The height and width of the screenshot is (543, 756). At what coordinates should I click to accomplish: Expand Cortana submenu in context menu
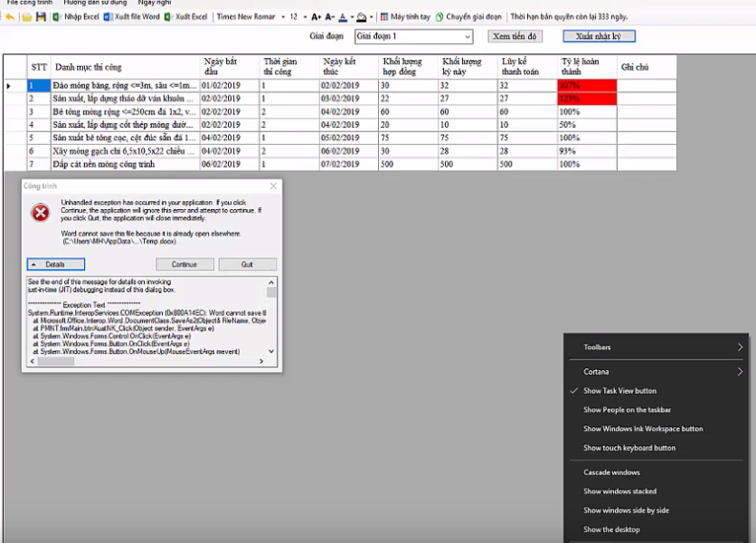tap(657, 372)
